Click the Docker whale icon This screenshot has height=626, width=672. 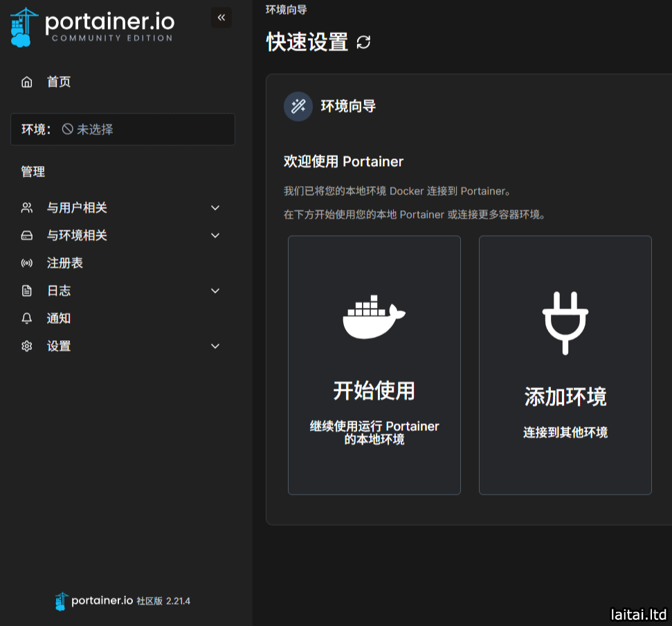point(374,317)
